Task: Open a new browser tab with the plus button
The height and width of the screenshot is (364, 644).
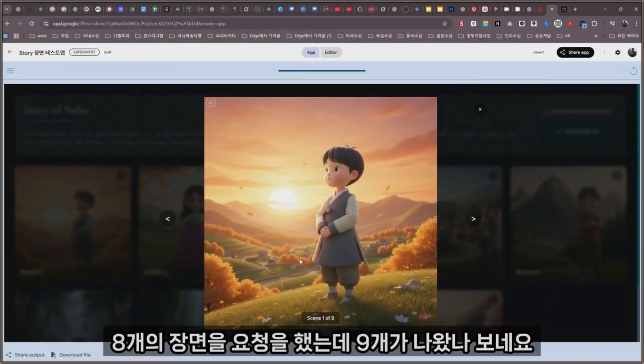Action: (x=575, y=9)
